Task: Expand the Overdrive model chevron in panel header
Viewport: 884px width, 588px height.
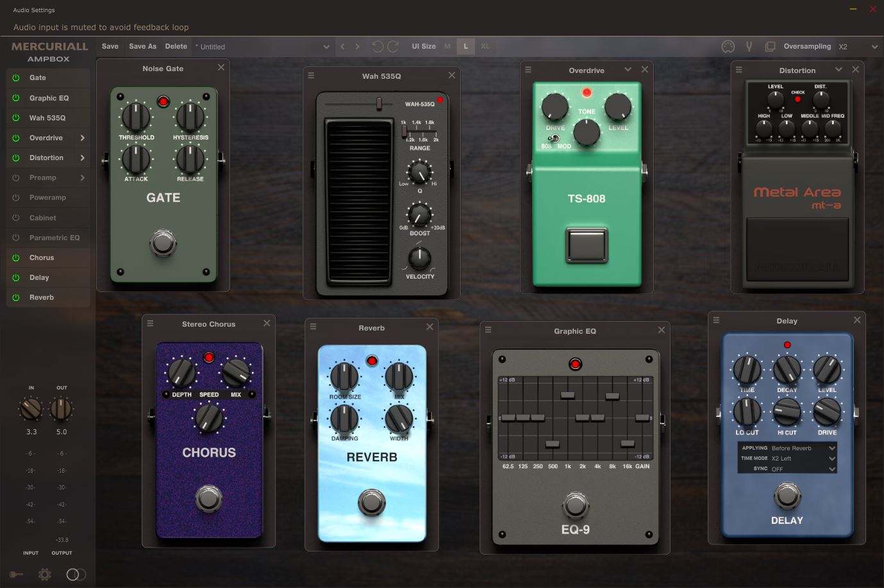Action: coord(628,69)
